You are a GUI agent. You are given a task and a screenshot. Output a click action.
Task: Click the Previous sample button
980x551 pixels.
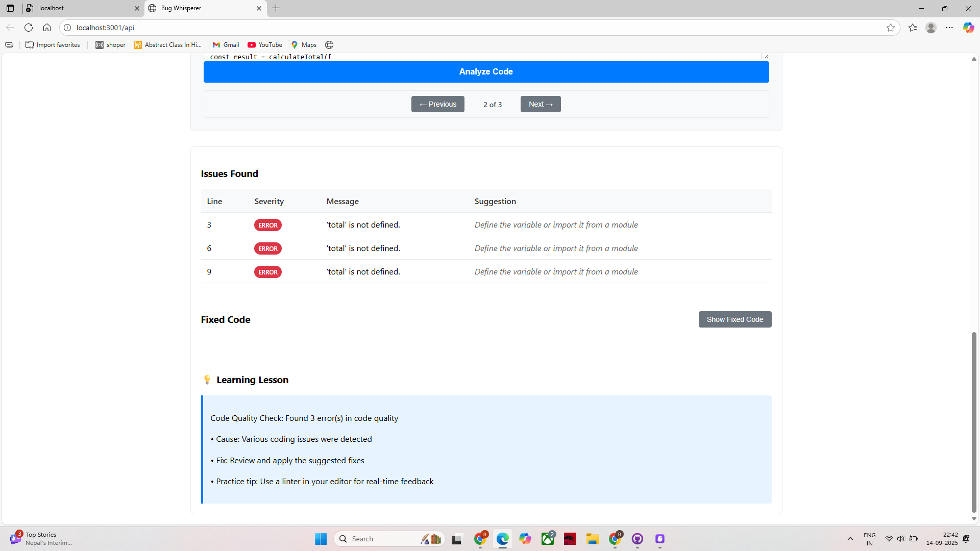click(437, 104)
